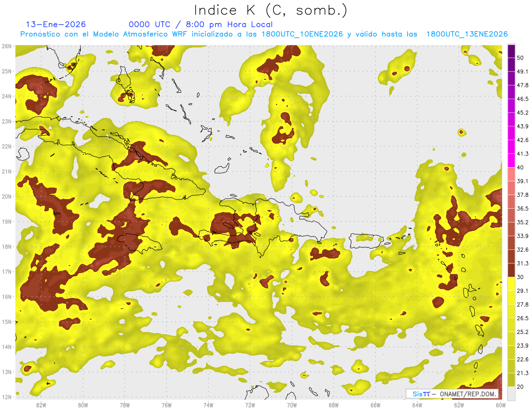The height and width of the screenshot is (411, 532).
Task: Click the colorbar value '29.1'
Action: 522,290
